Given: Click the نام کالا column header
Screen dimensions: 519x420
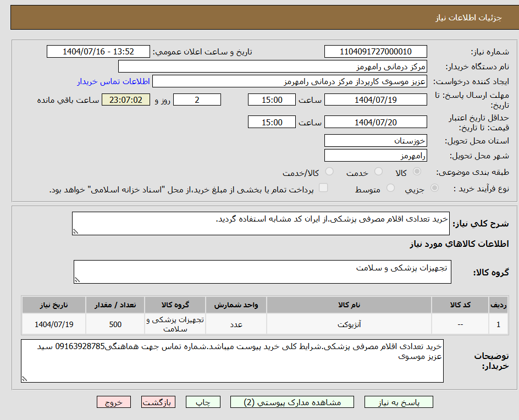Looking at the screenshot, I should tap(349, 305).
